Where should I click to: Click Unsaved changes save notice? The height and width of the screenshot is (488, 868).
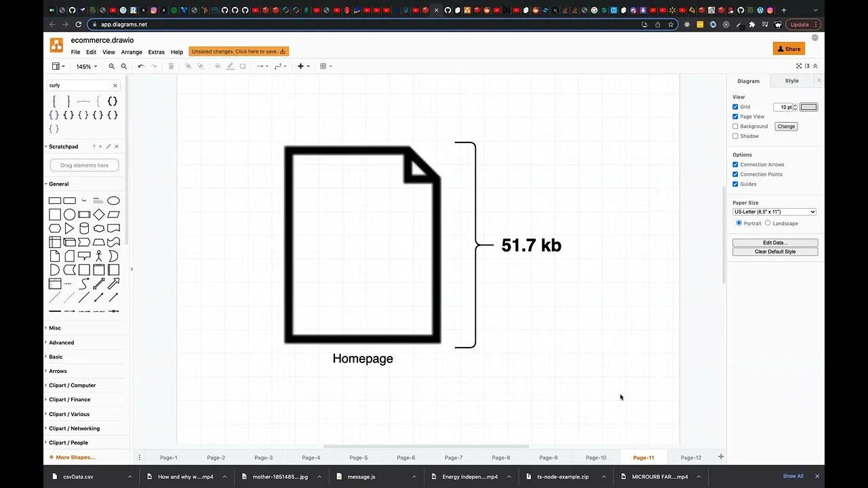click(x=239, y=52)
